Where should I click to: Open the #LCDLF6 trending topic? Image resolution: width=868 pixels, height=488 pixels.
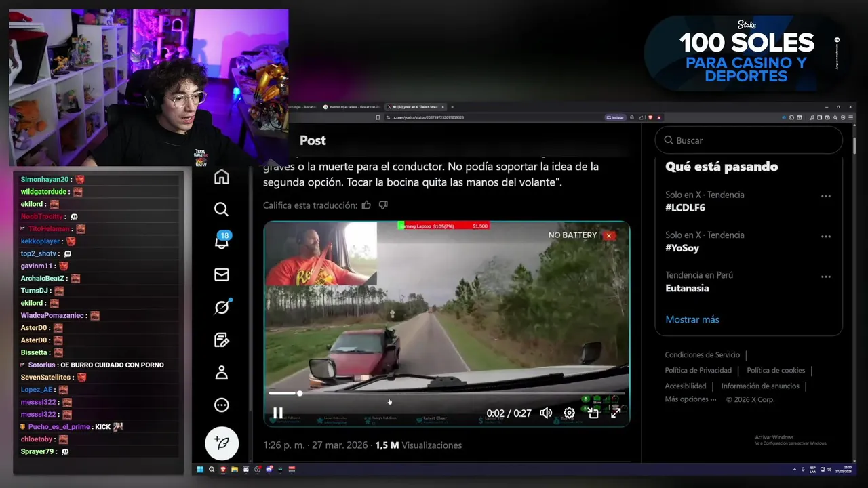click(685, 208)
